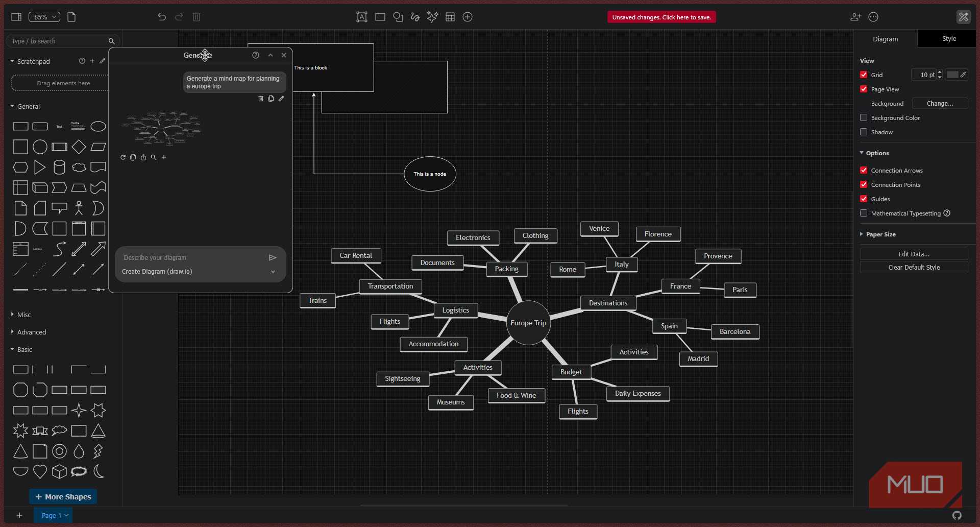Open the shapes picker tool
Viewport: 980px width, 527px height.
tap(398, 17)
